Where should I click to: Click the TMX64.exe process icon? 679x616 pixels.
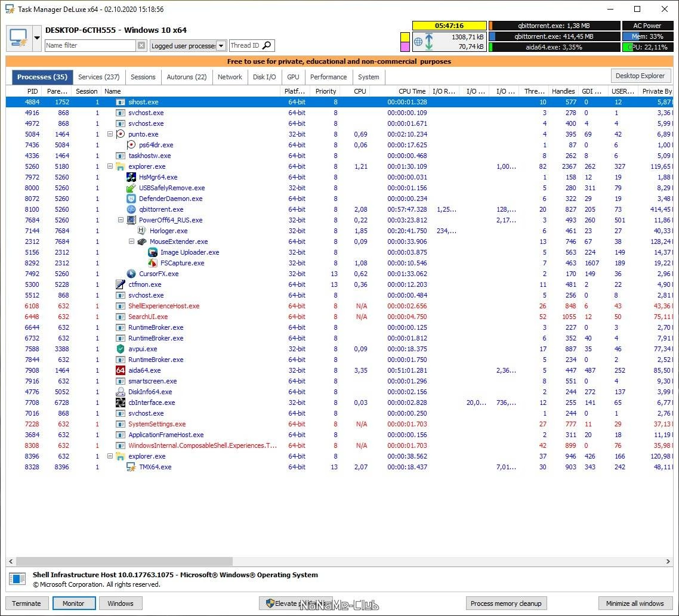click(131, 467)
